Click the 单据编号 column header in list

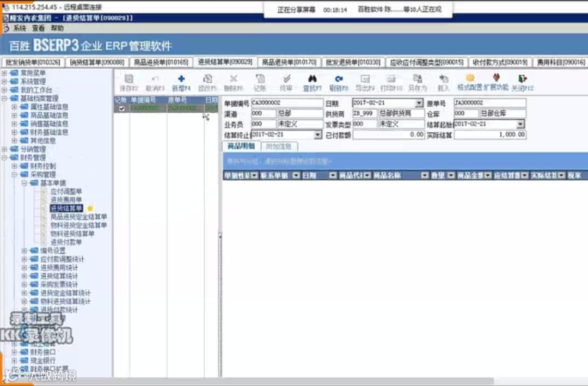click(x=148, y=100)
